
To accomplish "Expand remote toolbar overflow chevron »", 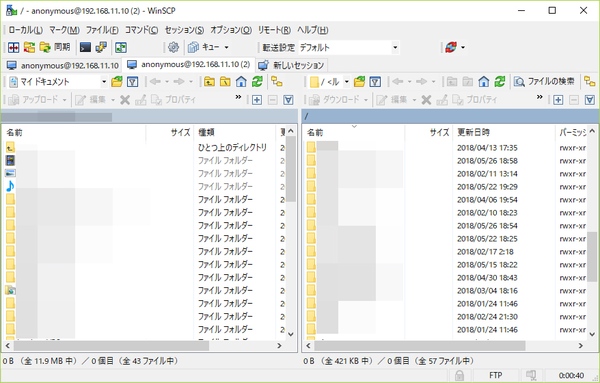I will (x=540, y=97).
